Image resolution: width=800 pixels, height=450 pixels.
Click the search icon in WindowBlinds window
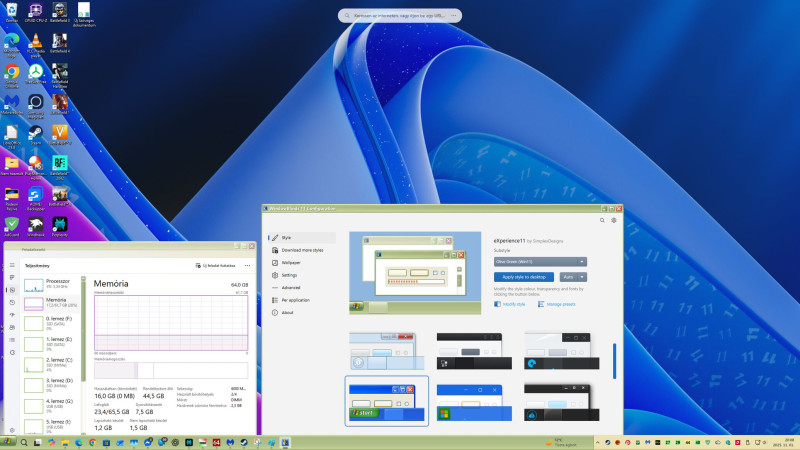pyautogui.click(x=602, y=220)
